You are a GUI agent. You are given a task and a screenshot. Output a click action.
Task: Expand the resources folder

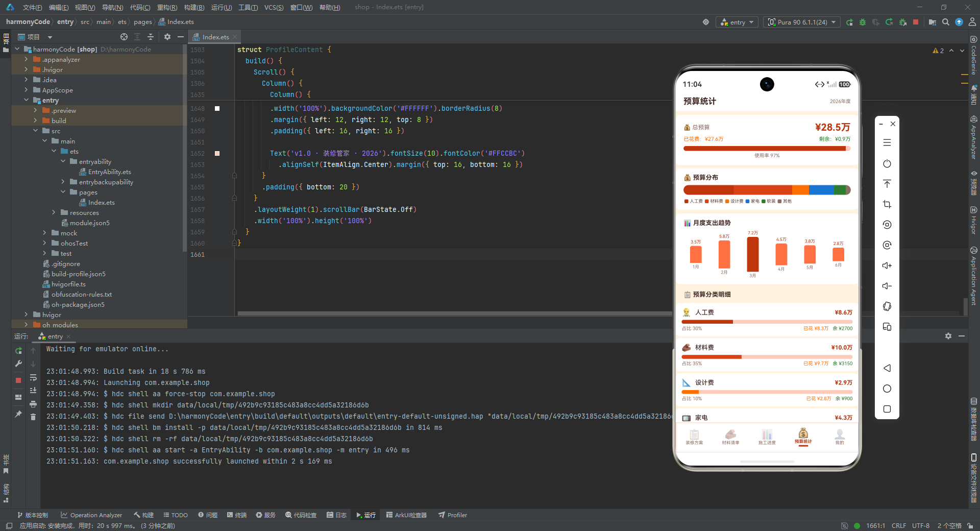54,212
